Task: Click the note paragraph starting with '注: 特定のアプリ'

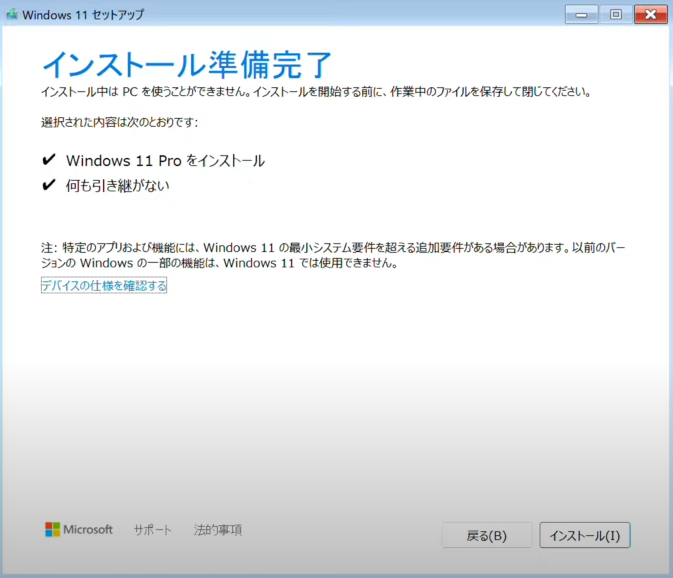Action: pos(333,255)
